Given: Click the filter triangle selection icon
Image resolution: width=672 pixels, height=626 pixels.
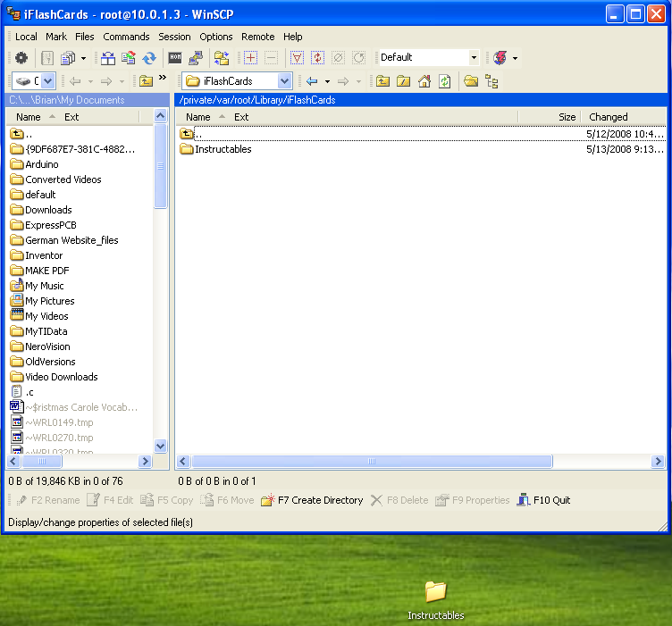Looking at the screenshot, I should (297, 57).
